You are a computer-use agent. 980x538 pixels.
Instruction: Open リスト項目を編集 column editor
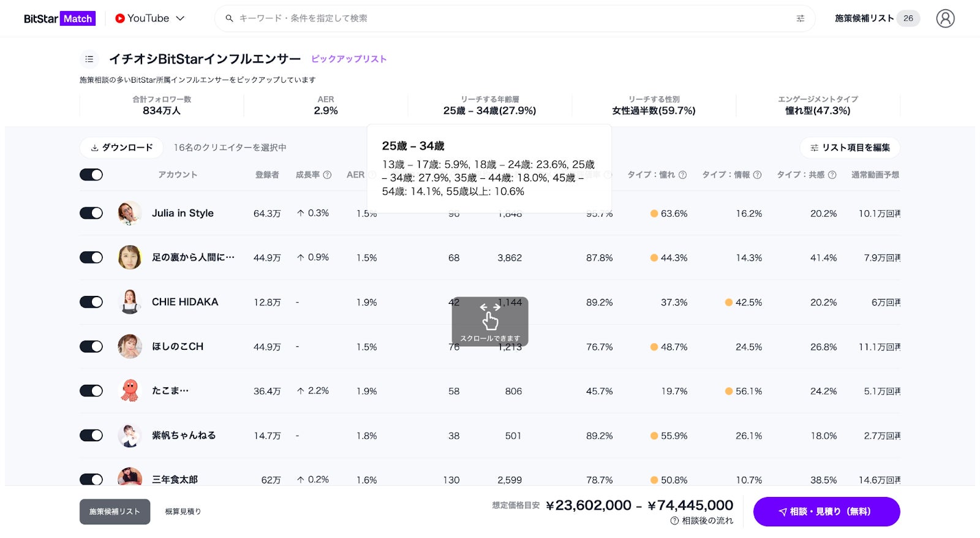(850, 148)
